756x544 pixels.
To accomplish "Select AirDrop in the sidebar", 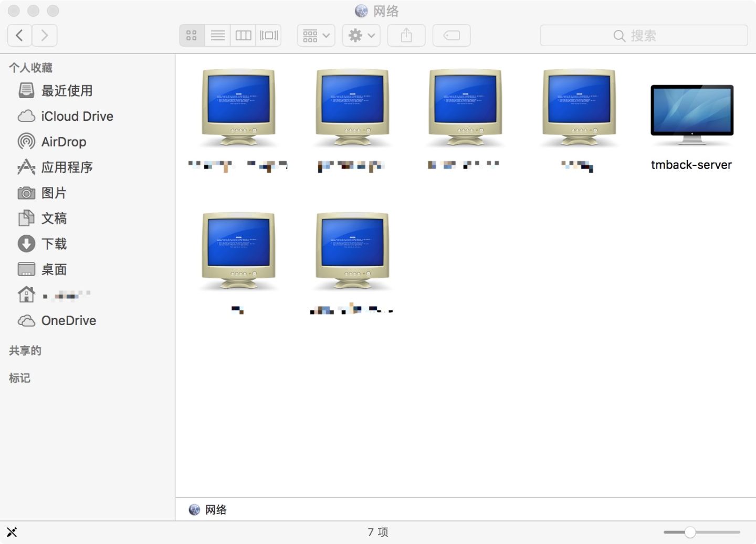I will (x=87, y=142).
